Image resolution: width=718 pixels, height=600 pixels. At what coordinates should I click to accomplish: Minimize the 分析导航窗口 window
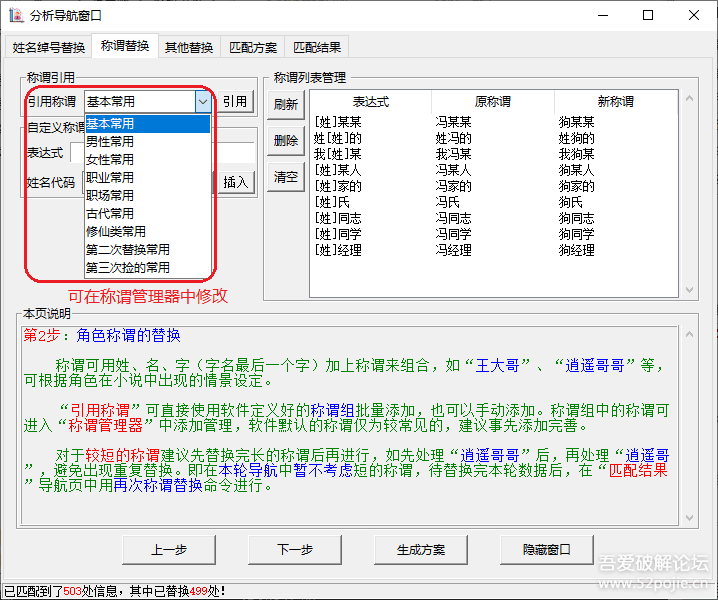[x=603, y=16]
